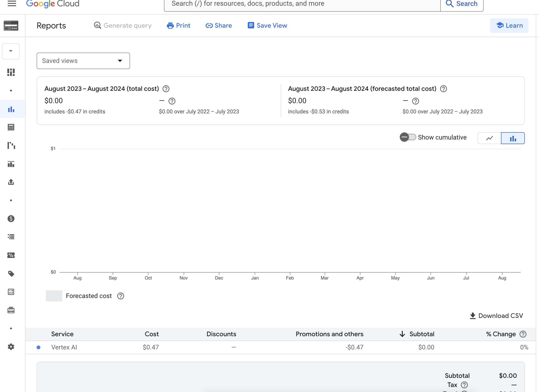The height and width of the screenshot is (392, 539).
Task: Open the Saved views dropdown
Action: pyautogui.click(x=83, y=61)
